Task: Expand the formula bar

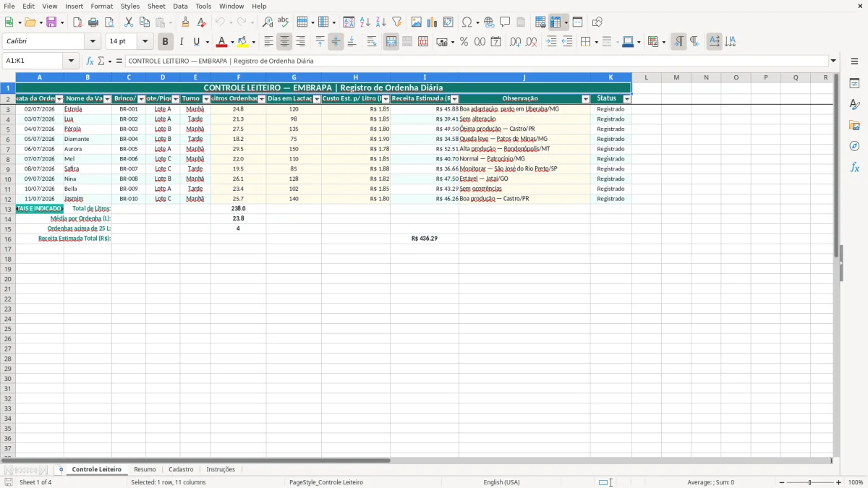Action: click(x=833, y=61)
